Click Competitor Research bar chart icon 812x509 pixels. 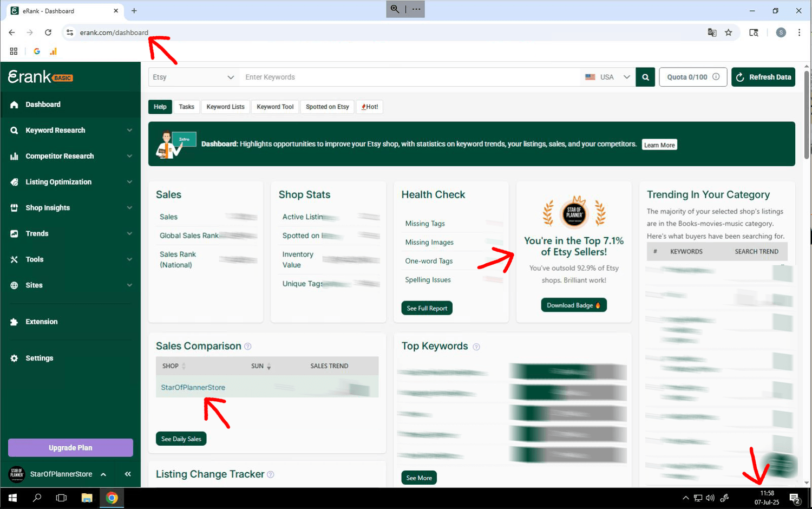[14, 156]
